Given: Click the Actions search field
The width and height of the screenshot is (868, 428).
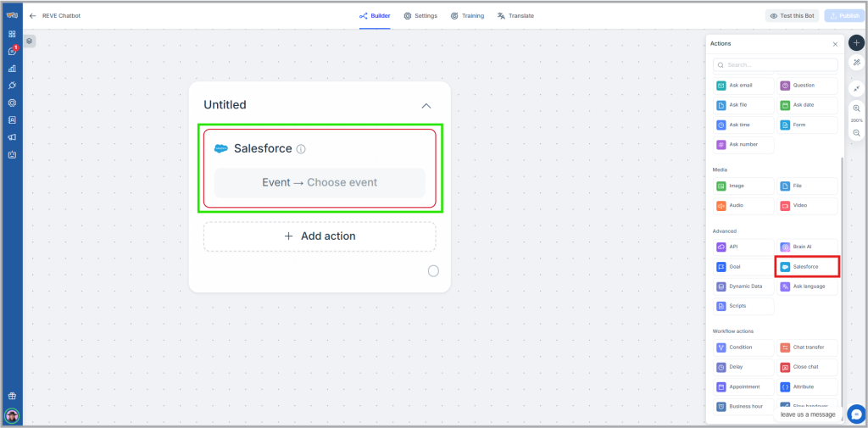Looking at the screenshot, I should pyautogui.click(x=775, y=64).
